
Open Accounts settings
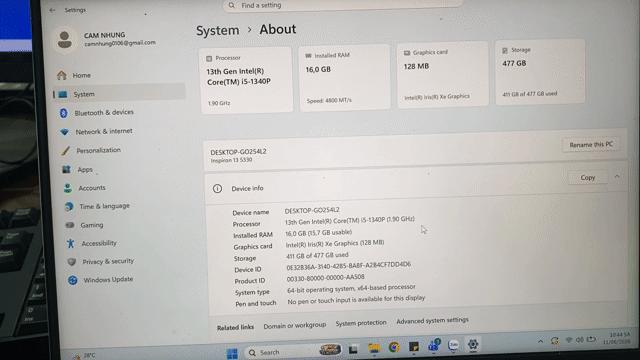(84, 188)
